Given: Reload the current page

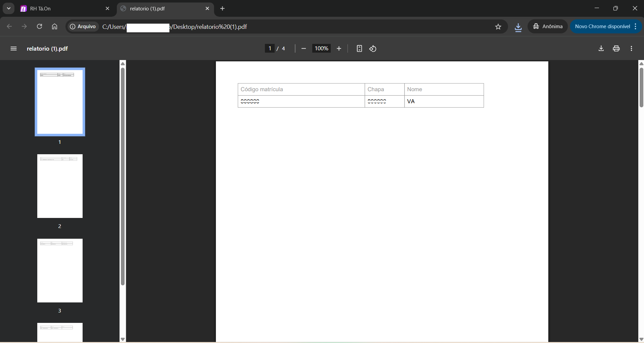Looking at the screenshot, I should [39, 26].
